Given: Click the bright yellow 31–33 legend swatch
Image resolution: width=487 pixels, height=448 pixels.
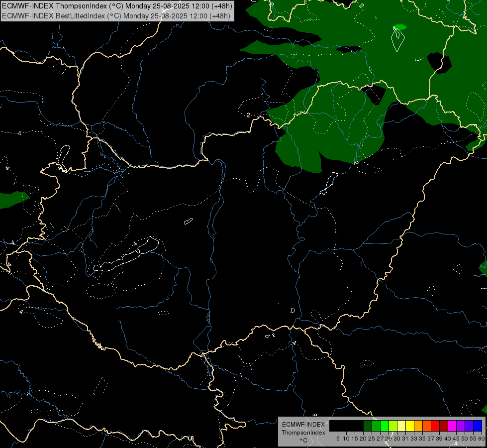Looking at the screenshot, I should point(410,426).
